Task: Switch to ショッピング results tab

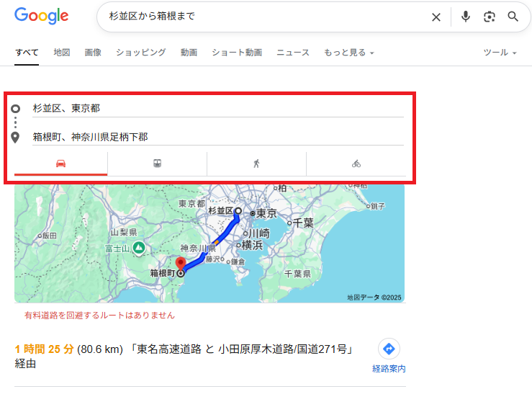Action: click(x=140, y=53)
